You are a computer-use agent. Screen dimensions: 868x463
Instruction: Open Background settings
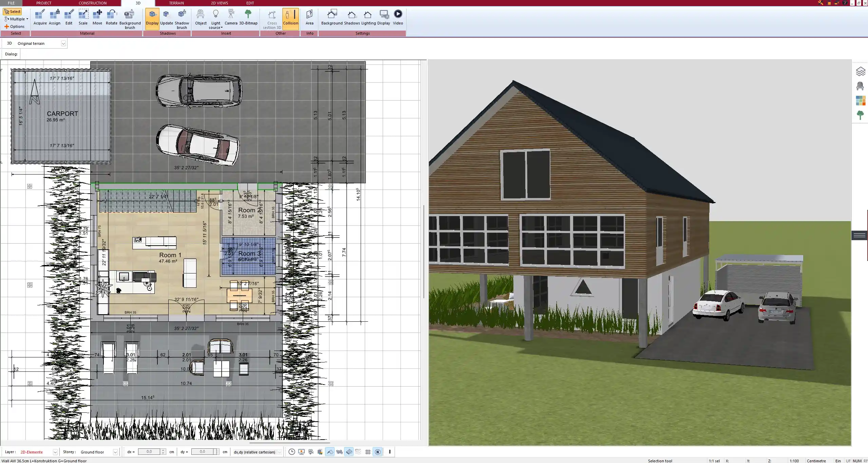pyautogui.click(x=332, y=18)
